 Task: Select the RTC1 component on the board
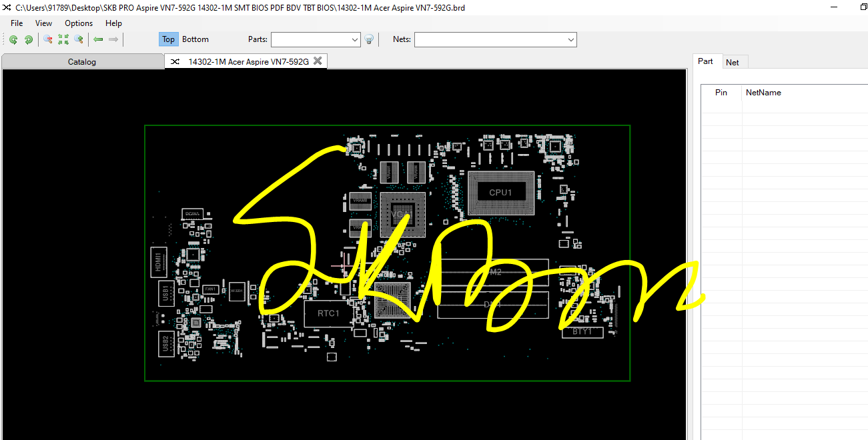[x=328, y=313]
